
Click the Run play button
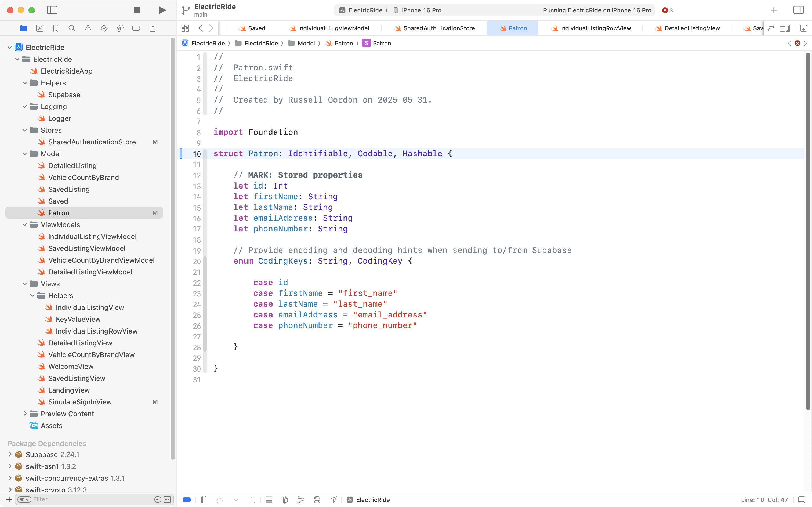[x=162, y=10]
